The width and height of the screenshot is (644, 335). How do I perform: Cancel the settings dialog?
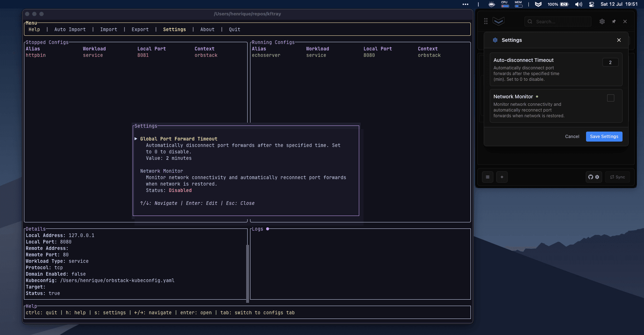click(572, 136)
